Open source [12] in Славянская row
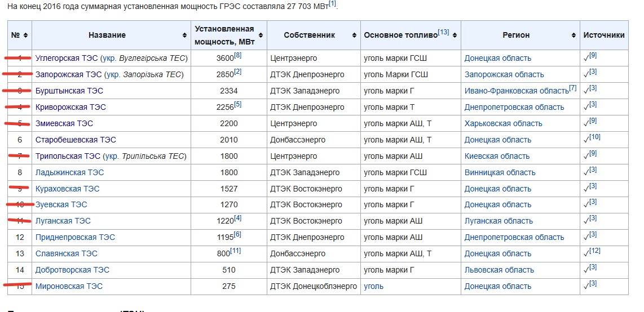The image size is (644, 312). point(595,251)
